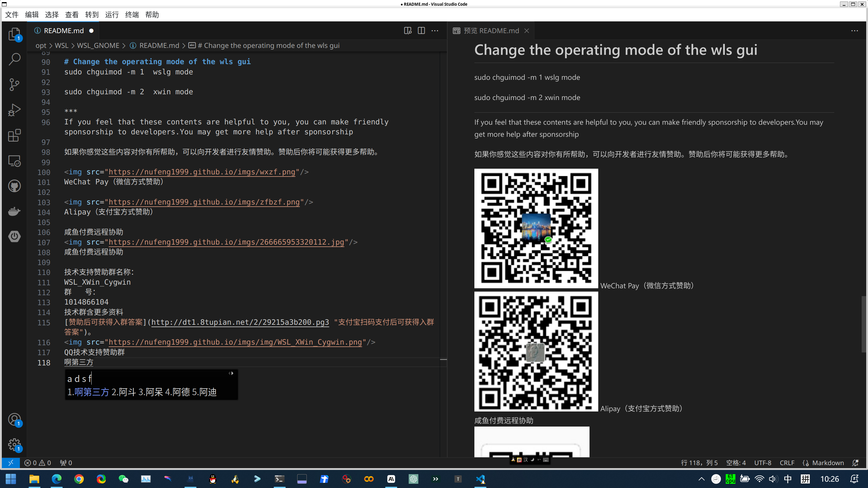Open the Explorer view in activity bar
Viewport: 868px width, 488px height.
click(x=14, y=34)
